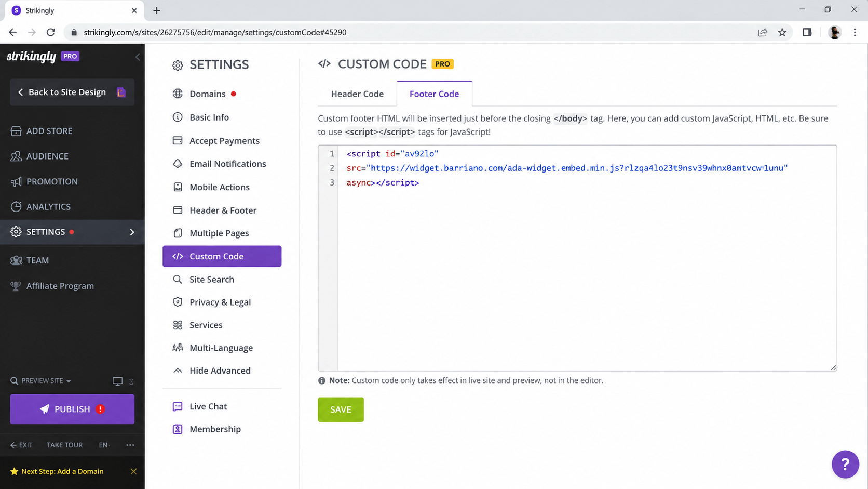This screenshot has width=868, height=489.
Task: Close the Strikingly browser tab
Action: coord(134,10)
